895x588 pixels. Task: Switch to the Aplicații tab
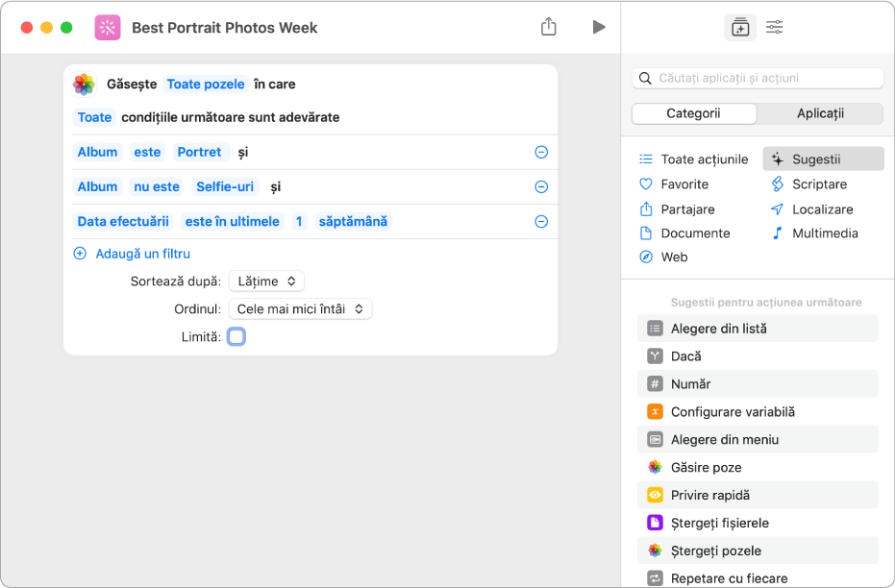[820, 113]
